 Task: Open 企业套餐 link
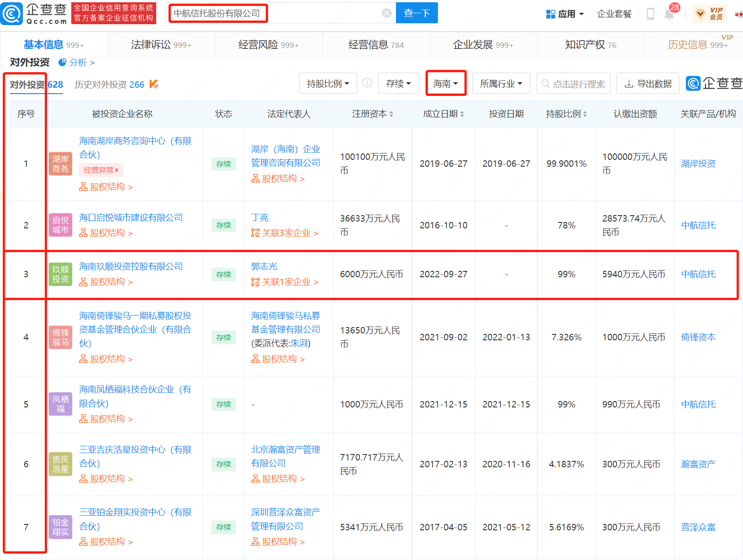[x=614, y=14]
